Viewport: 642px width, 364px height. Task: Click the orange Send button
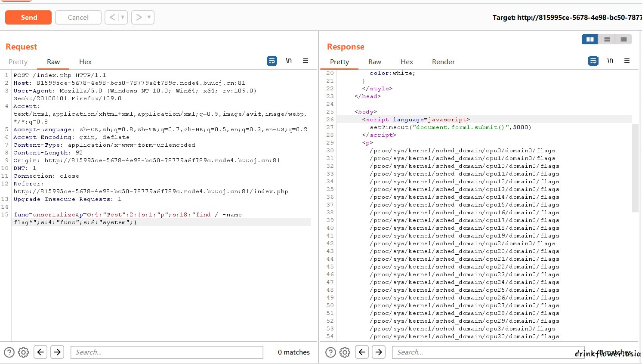(28, 17)
